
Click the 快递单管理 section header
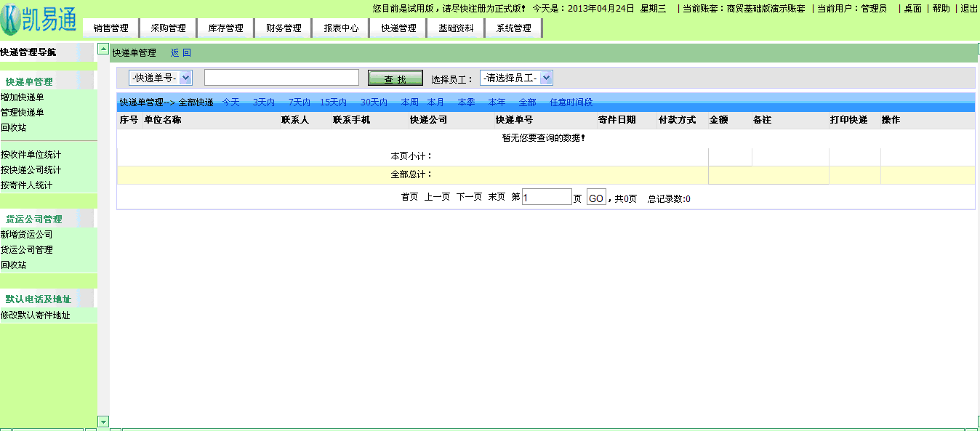(x=29, y=82)
